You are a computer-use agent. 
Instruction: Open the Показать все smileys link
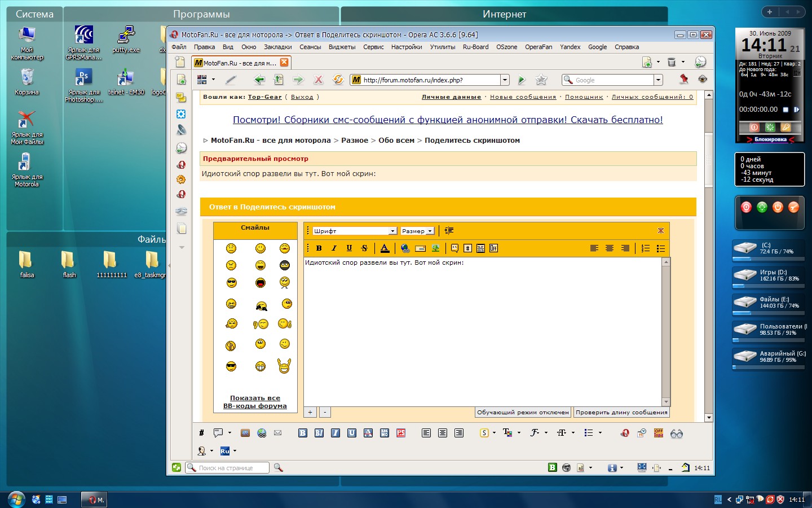[255, 398]
